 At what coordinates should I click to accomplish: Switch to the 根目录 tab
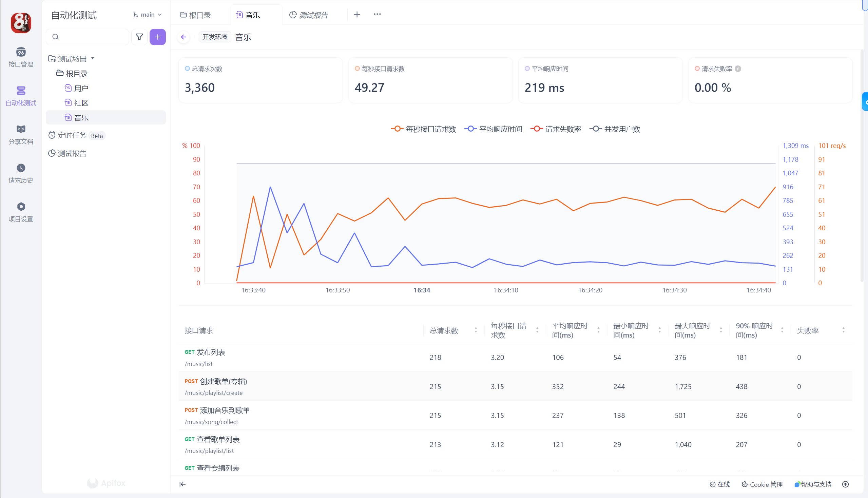click(196, 15)
